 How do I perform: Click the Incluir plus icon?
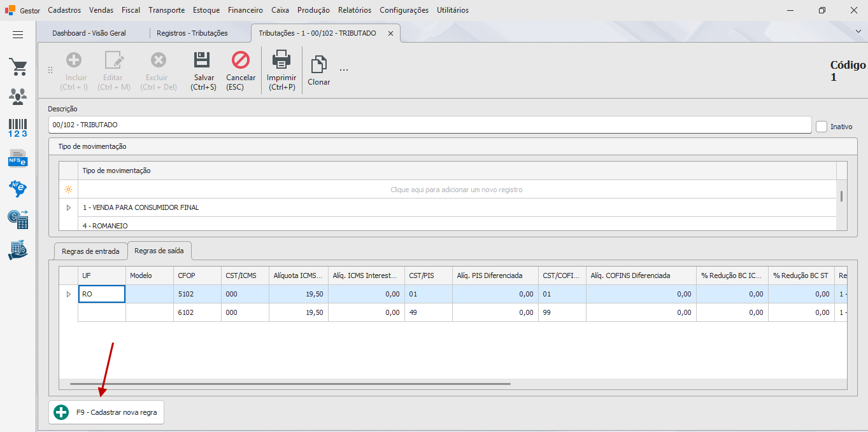tap(74, 60)
